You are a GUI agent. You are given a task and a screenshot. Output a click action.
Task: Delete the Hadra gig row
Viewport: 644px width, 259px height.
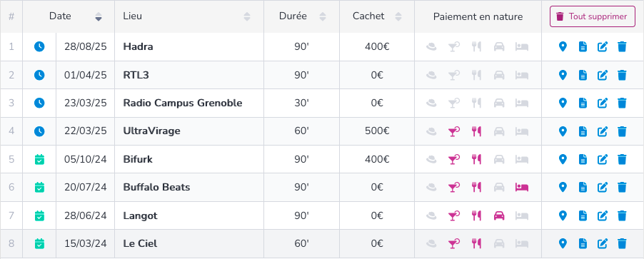[622, 47]
